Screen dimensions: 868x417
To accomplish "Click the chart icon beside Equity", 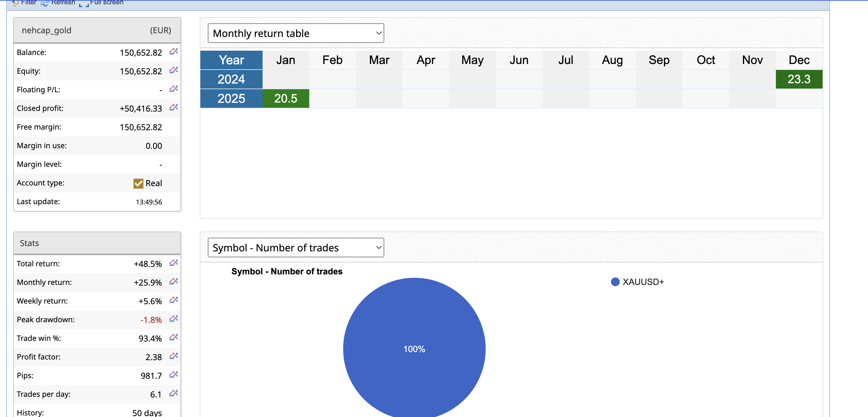I will 173,70.
